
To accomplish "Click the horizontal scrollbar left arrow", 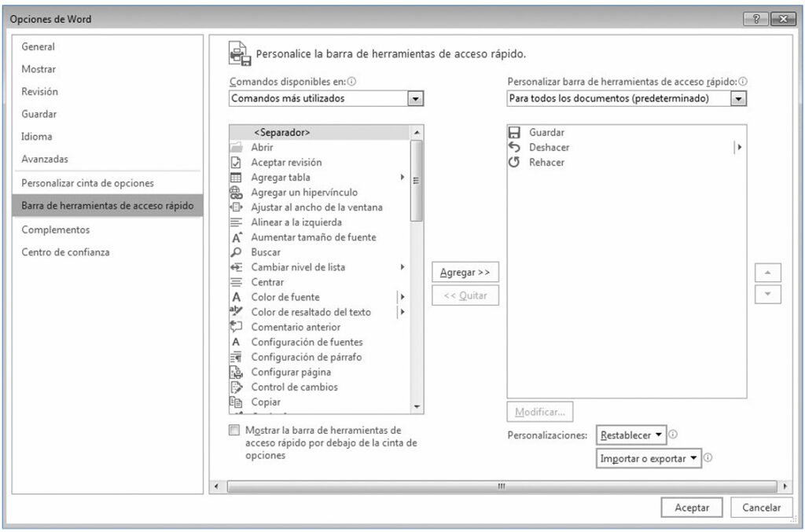I will [216, 486].
